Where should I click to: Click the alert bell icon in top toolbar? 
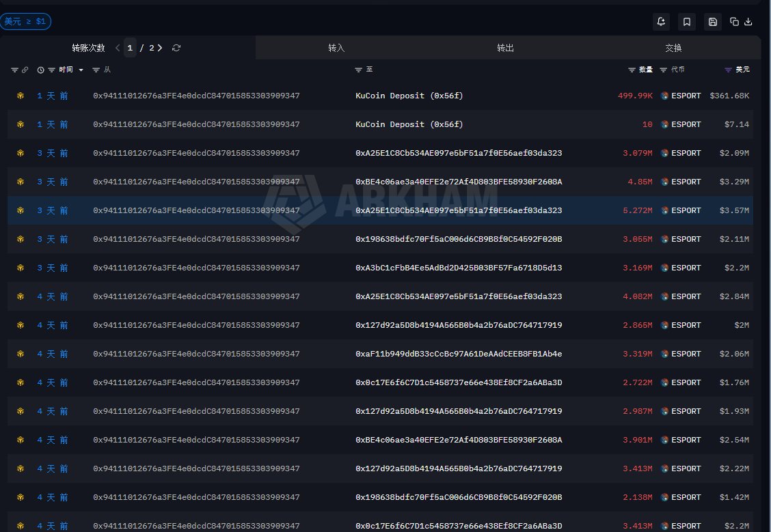pos(661,22)
